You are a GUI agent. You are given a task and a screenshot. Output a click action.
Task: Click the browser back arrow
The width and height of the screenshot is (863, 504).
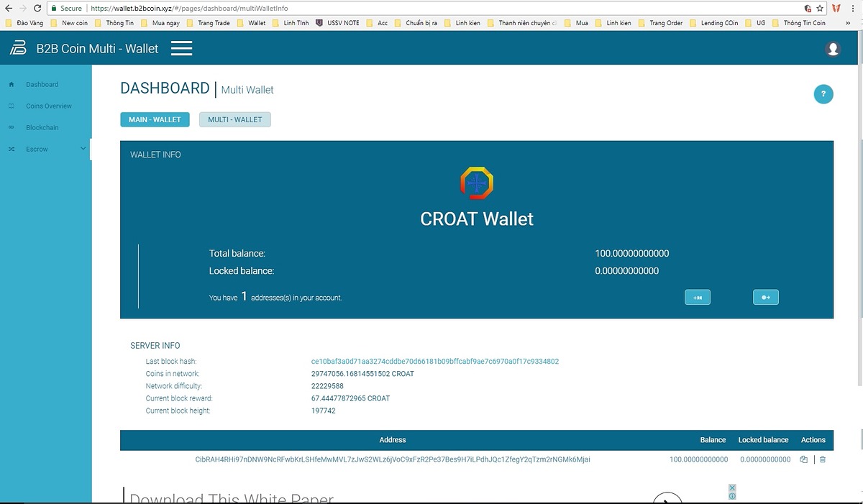coord(7,8)
